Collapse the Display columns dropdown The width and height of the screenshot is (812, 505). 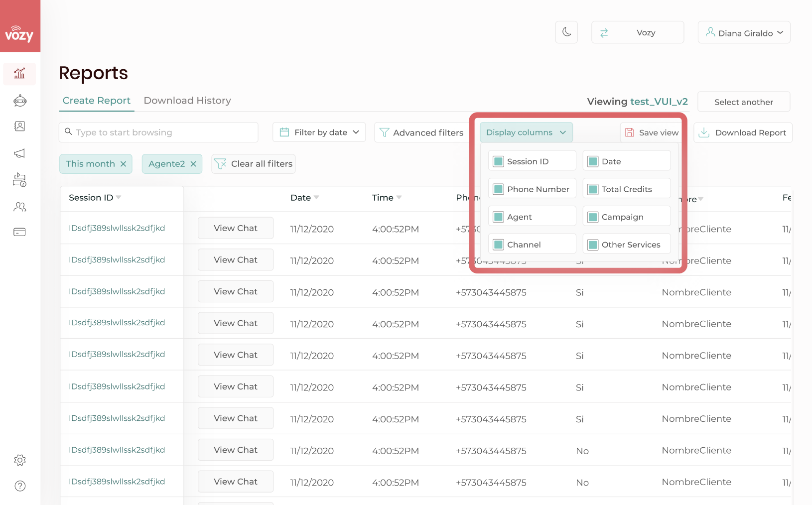526,132
